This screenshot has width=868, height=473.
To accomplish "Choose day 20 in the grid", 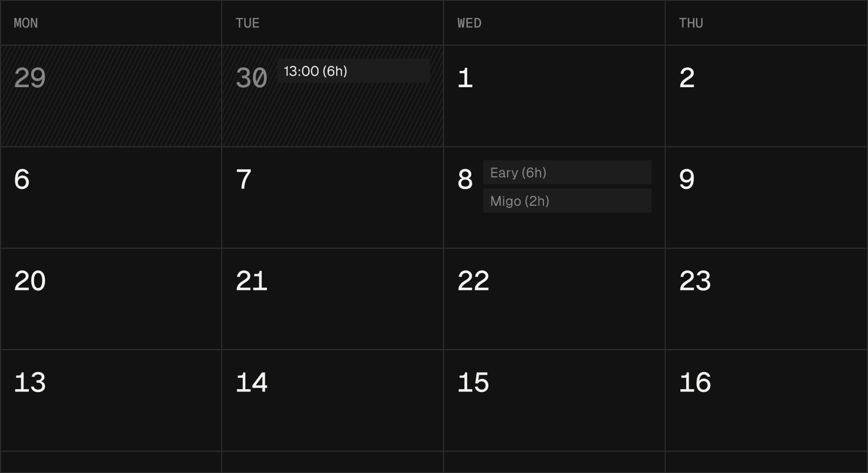I will (x=111, y=299).
